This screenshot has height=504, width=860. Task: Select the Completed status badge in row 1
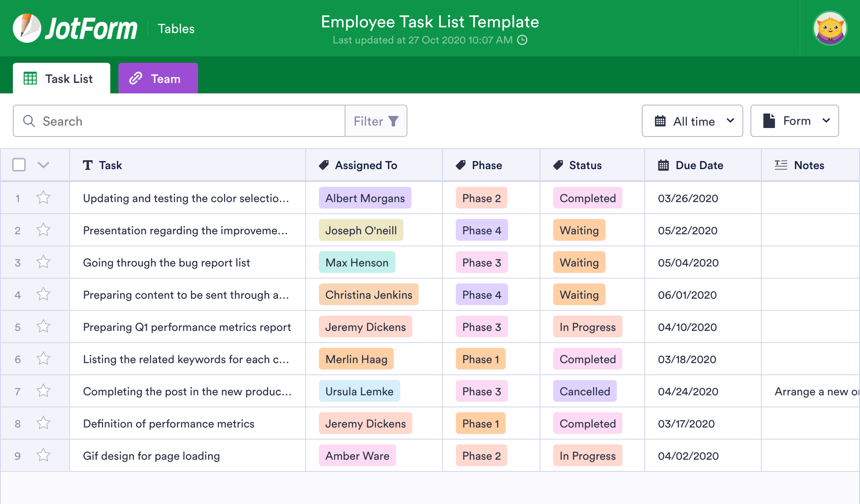click(x=587, y=198)
